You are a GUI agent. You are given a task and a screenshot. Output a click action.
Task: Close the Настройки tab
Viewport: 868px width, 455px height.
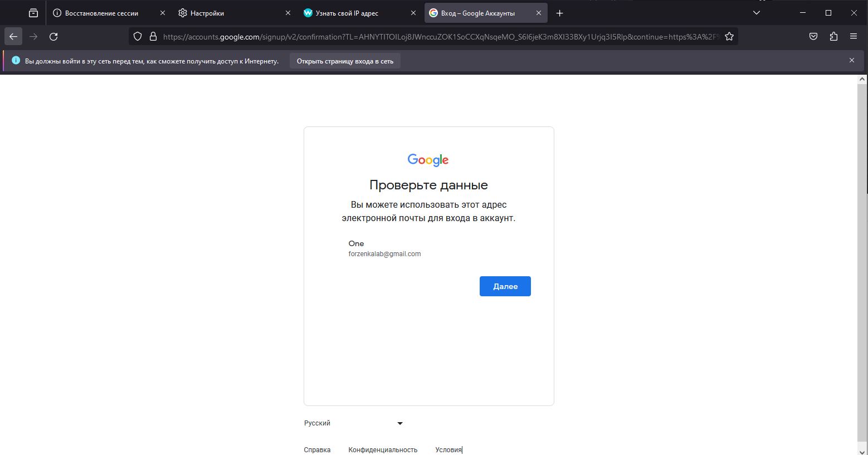[x=288, y=13]
